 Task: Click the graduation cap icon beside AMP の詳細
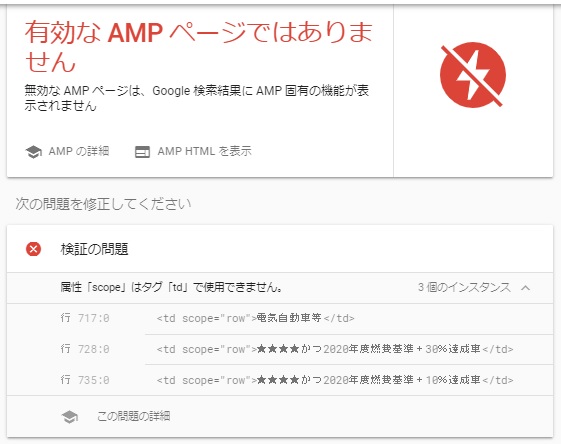pyautogui.click(x=33, y=152)
